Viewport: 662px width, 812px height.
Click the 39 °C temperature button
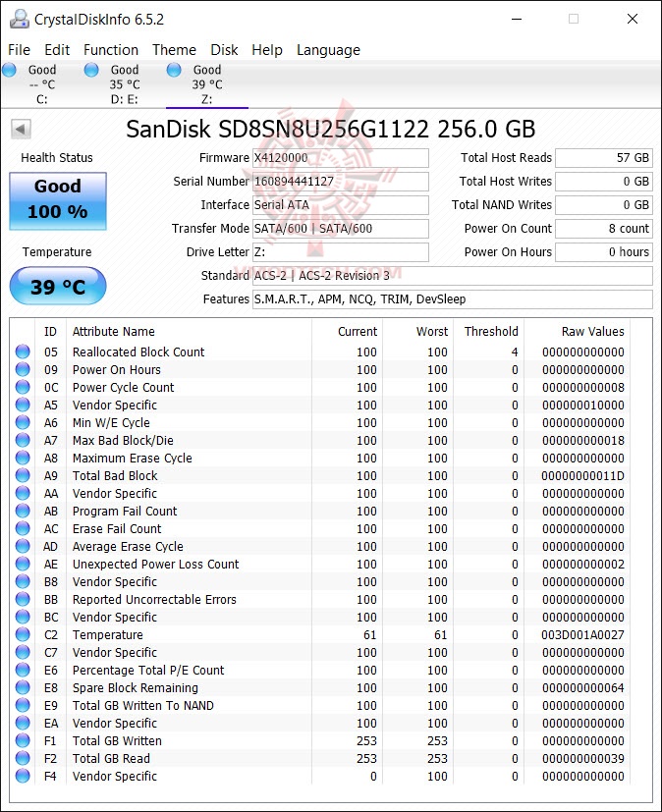(x=58, y=286)
